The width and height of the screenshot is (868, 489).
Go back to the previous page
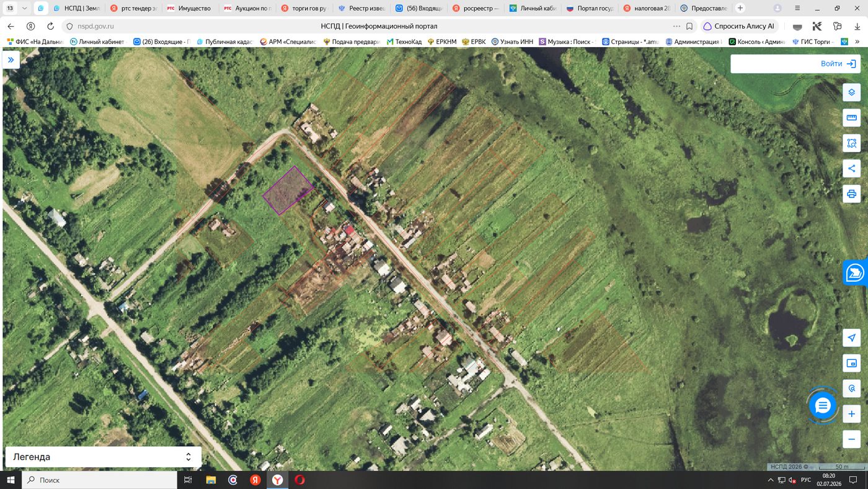pos(11,27)
